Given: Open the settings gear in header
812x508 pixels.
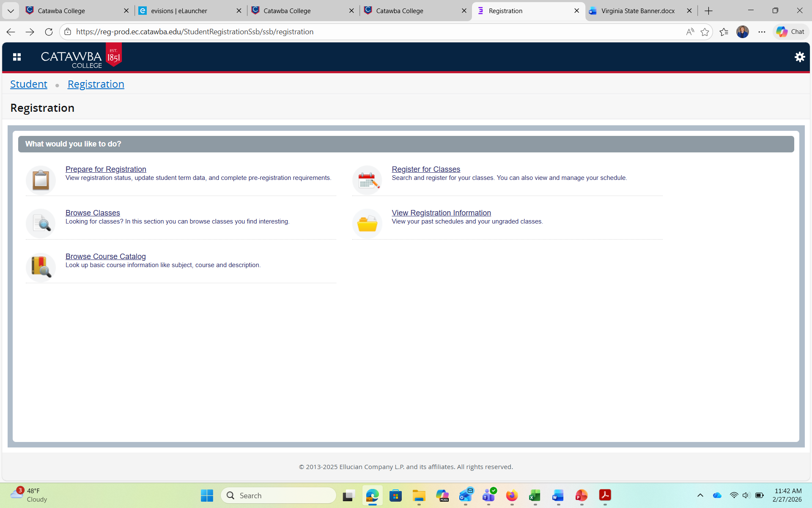Looking at the screenshot, I should point(799,57).
